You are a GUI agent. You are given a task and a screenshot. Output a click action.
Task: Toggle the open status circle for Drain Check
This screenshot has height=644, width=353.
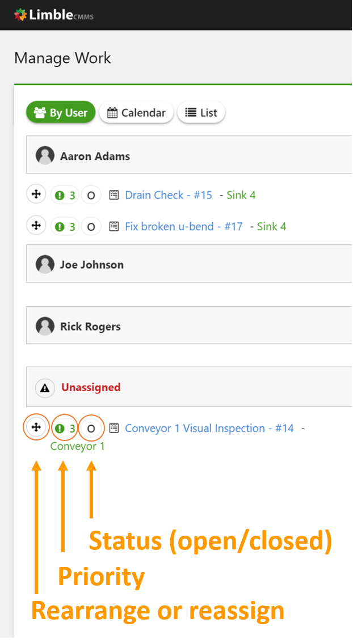tap(91, 195)
